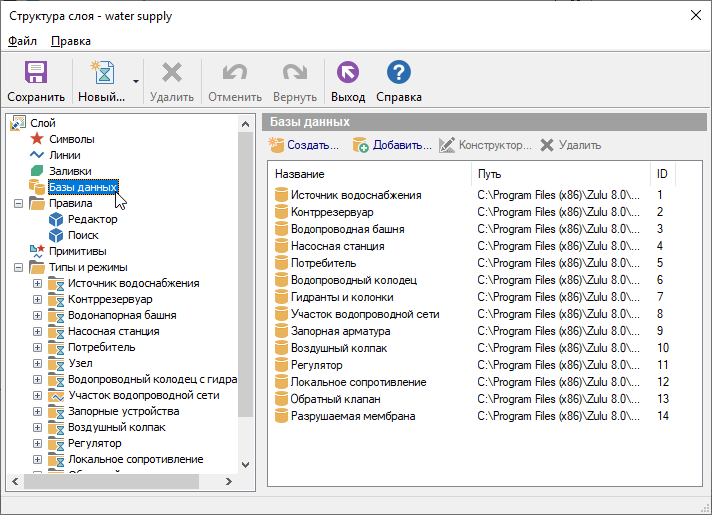Open the File menu
The image size is (712, 515).
click(22, 41)
